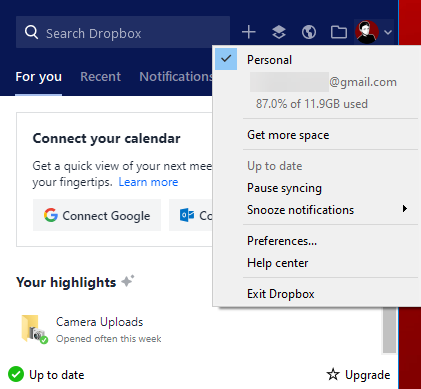Open Help center from menu
The height and width of the screenshot is (389, 421).
tap(278, 263)
